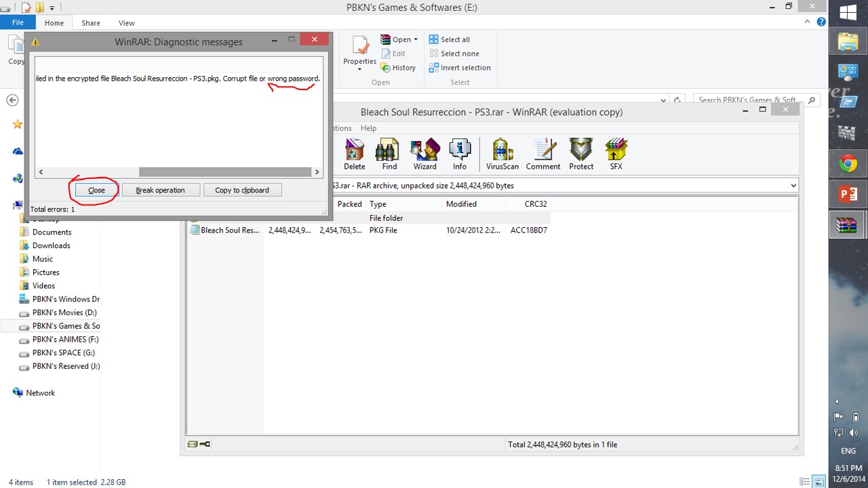Image resolution: width=868 pixels, height=488 pixels.
Task: Add a Comment to the archive
Action: click(x=542, y=155)
